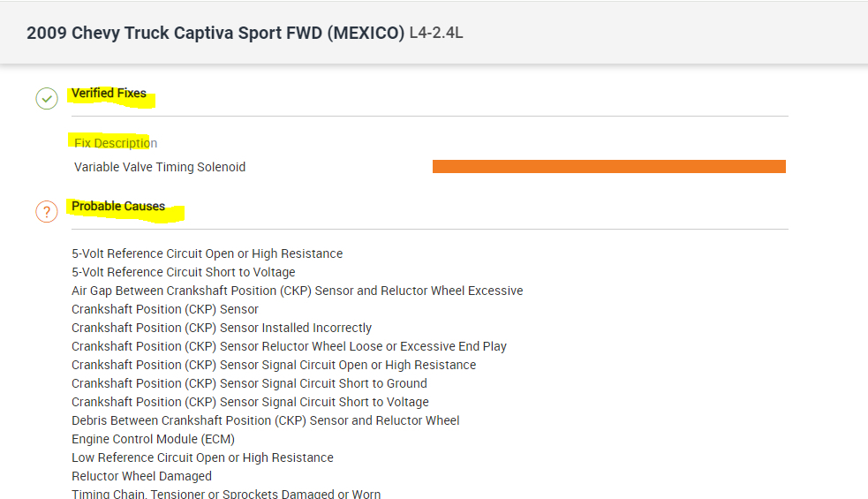This screenshot has width=868, height=499.
Task: Click the L4-2.4L engine label
Action: pos(436,34)
